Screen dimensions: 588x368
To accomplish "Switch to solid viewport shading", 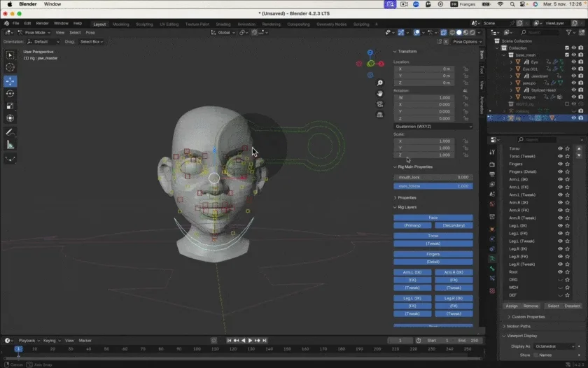I will [x=459, y=33].
